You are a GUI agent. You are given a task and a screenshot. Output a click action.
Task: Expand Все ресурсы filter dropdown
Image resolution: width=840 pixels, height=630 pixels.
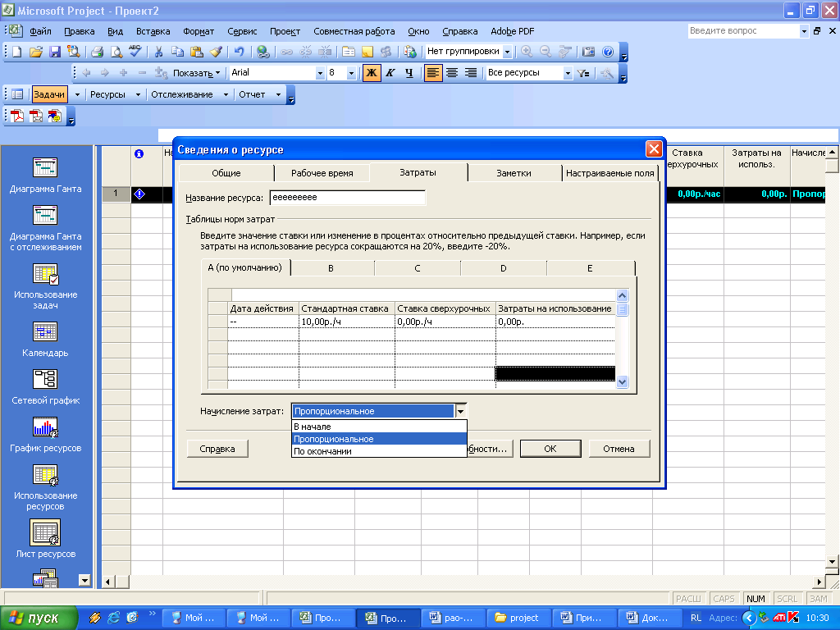pos(568,73)
